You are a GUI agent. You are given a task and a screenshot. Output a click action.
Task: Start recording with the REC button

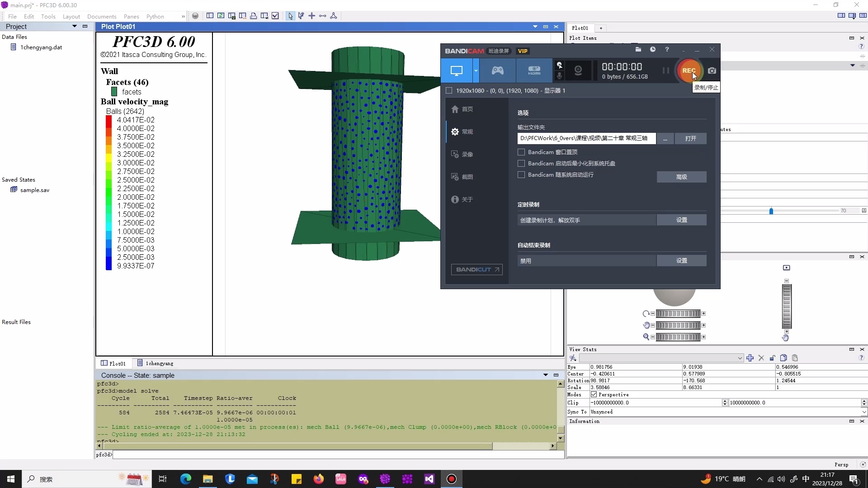(688, 70)
